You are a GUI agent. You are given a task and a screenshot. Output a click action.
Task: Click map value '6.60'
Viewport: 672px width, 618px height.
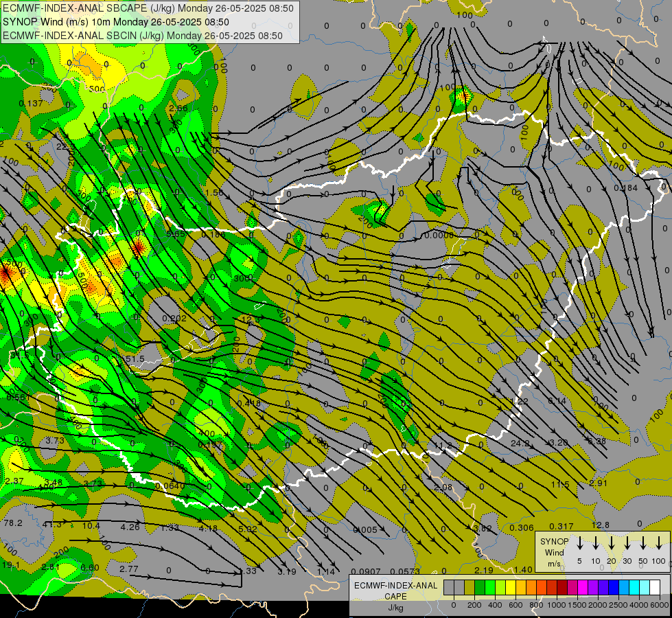pyautogui.click(x=89, y=567)
